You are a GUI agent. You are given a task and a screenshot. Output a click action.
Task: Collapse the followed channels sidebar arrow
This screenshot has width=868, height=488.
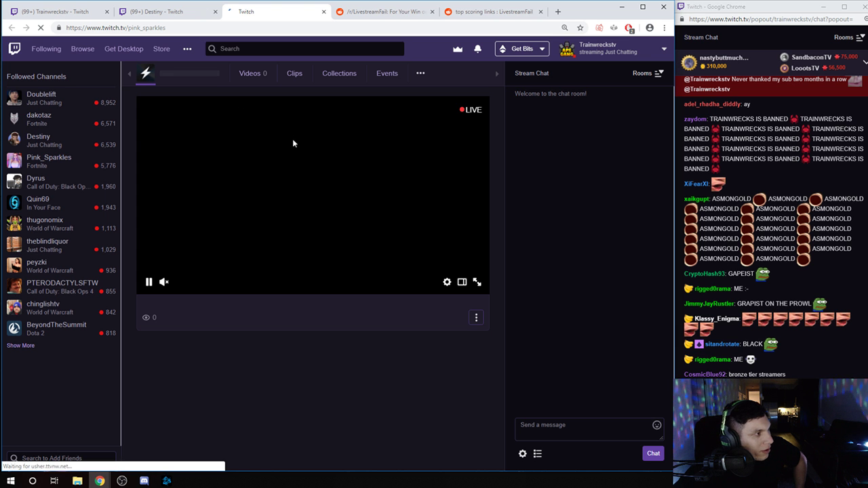(130, 73)
